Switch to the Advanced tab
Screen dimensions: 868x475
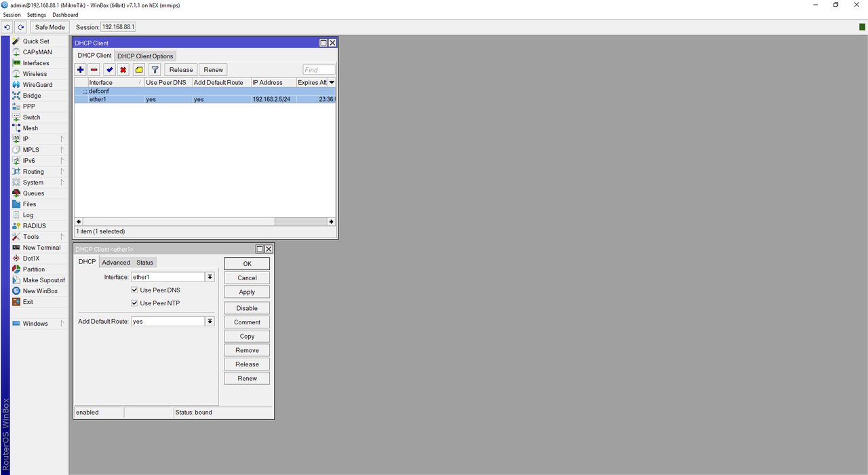[x=116, y=263]
